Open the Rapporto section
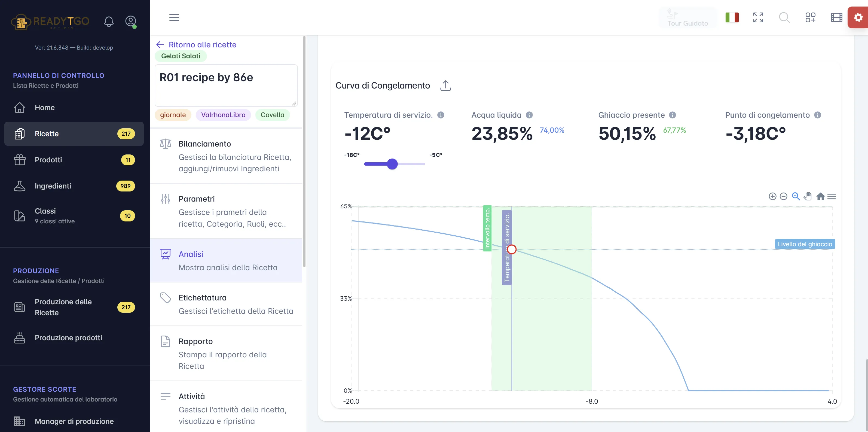 click(x=227, y=354)
